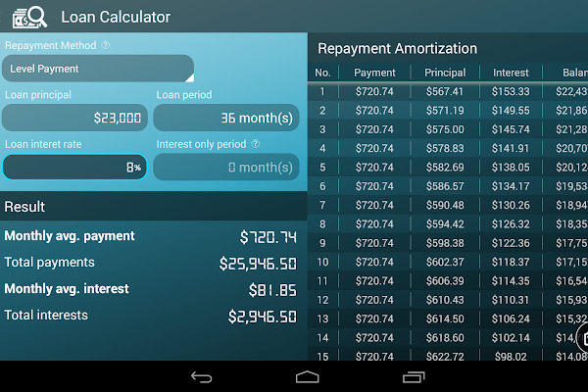Tap the Total interests label
This screenshot has width=588, height=392.
coord(46,316)
